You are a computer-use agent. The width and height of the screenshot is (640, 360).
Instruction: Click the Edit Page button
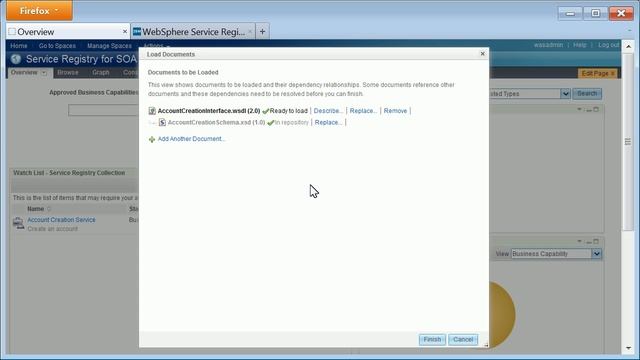(x=598, y=73)
